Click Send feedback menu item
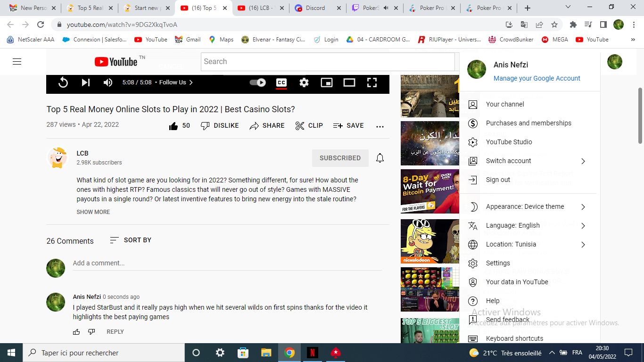644x362 pixels. pos(530,320)
